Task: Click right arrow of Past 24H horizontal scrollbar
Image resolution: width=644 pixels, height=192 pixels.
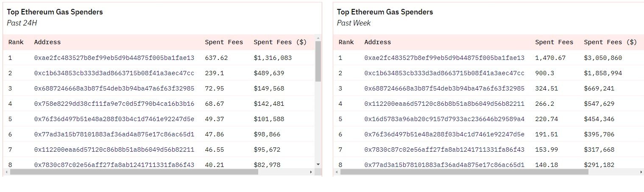Action: pos(311,172)
